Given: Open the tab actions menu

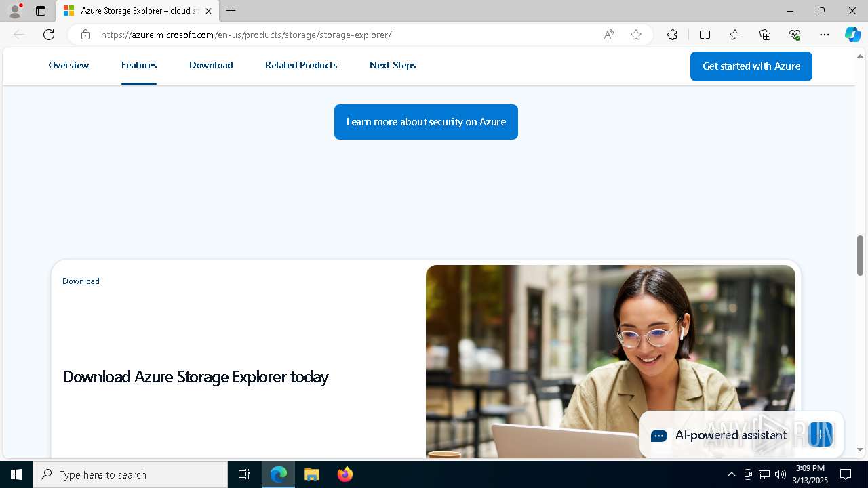Looking at the screenshot, I should pyautogui.click(x=41, y=11).
